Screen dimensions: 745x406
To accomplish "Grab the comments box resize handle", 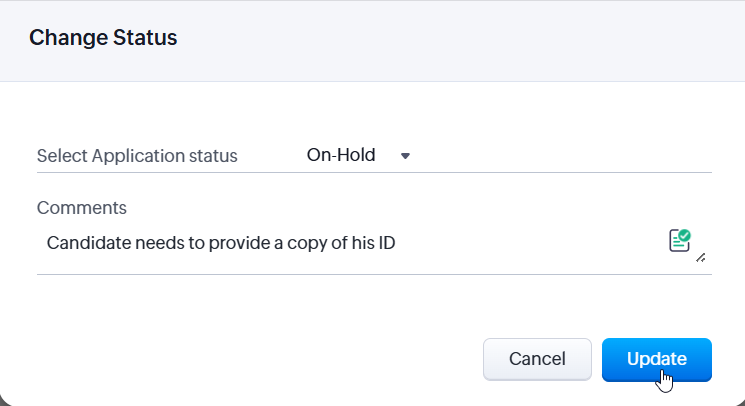I will coord(701,257).
